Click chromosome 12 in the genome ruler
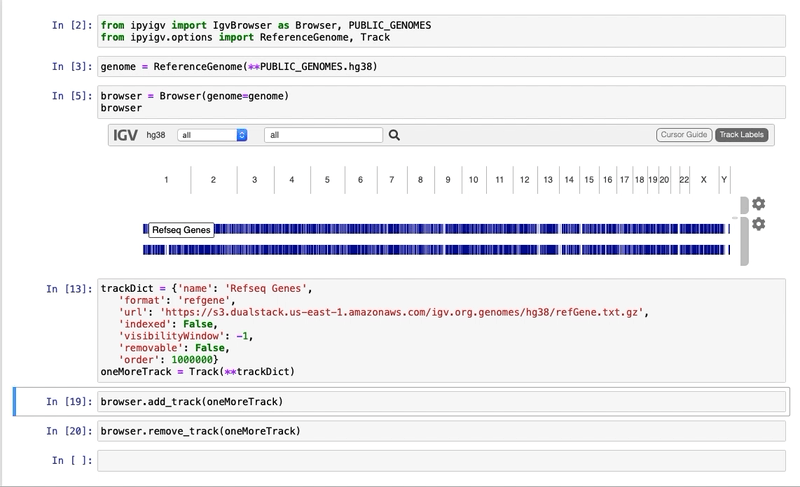 [524, 180]
